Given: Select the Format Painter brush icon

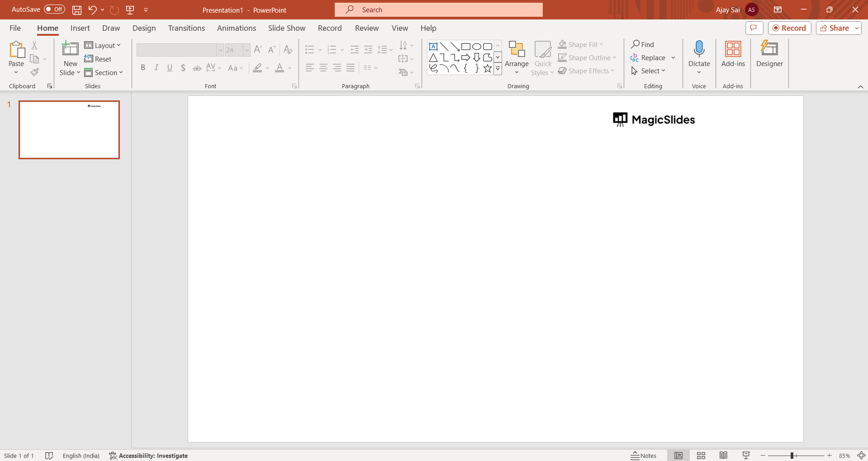Looking at the screenshot, I should point(34,72).
